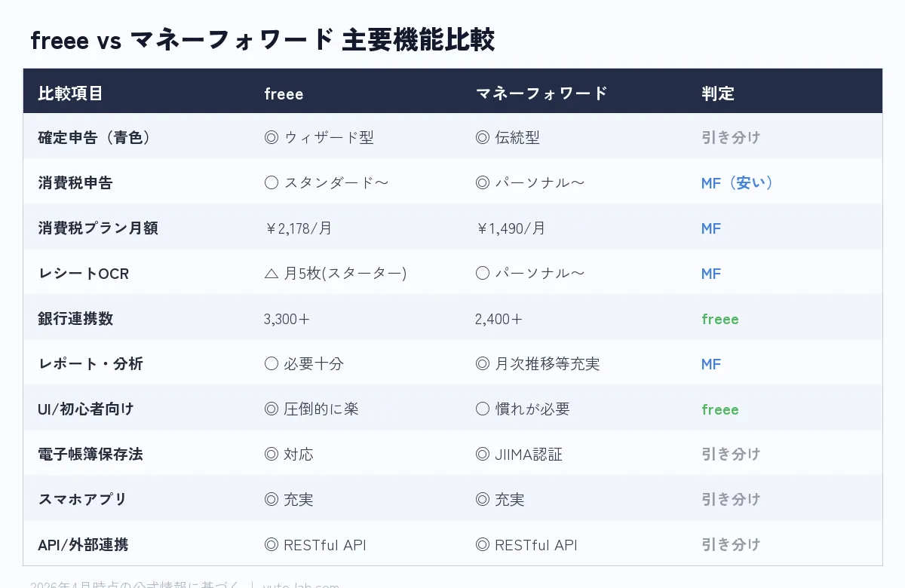
Task: Select the ￥1,490/月 price cell
Action: point(511,228)
